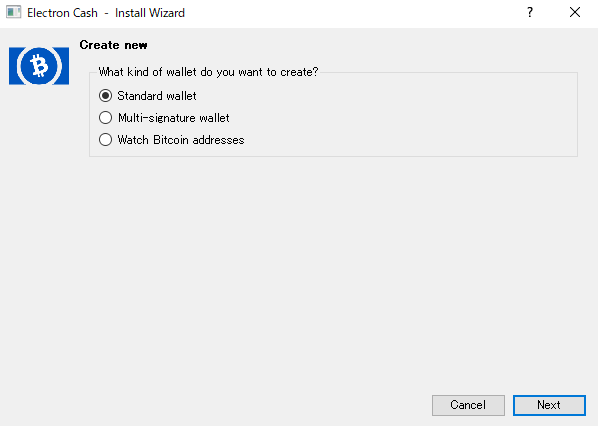Screen dimensions: 602x432
Task: Proceed with the Next button
Action: click(x=549, y=405)
